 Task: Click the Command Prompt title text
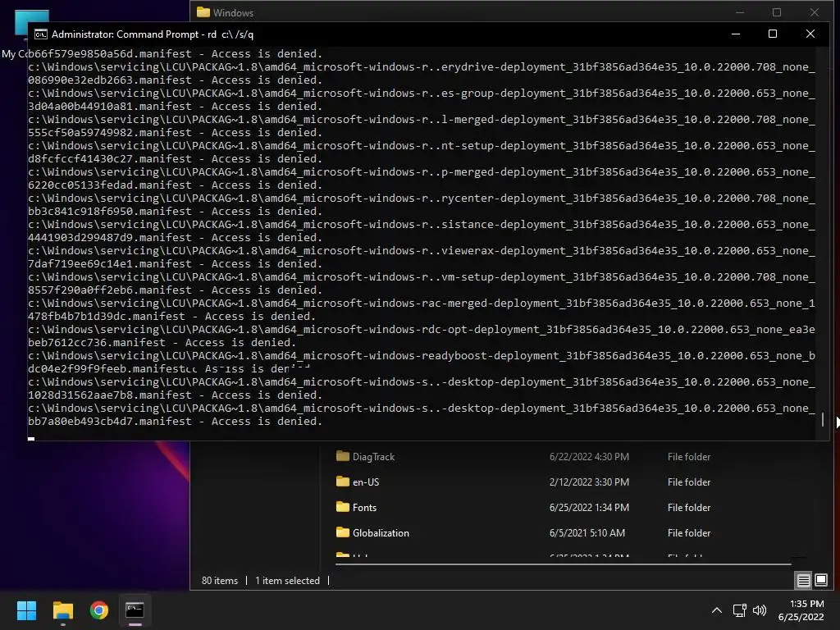153,34
